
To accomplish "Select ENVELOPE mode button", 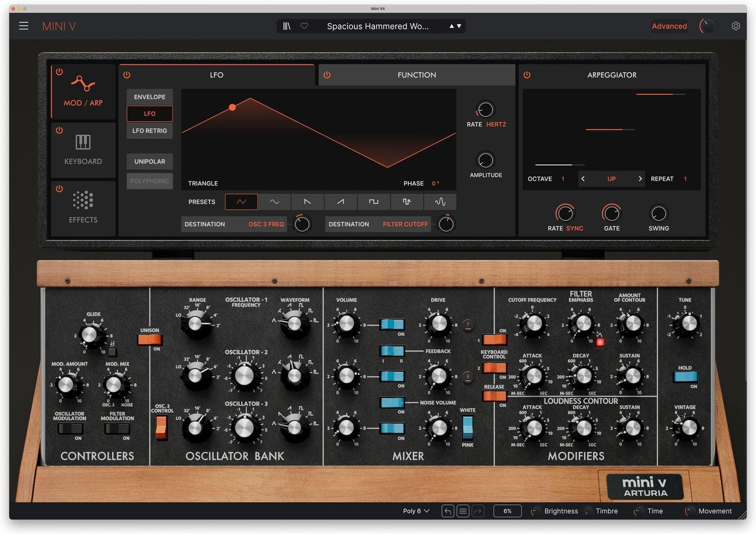I will (149, 97).
